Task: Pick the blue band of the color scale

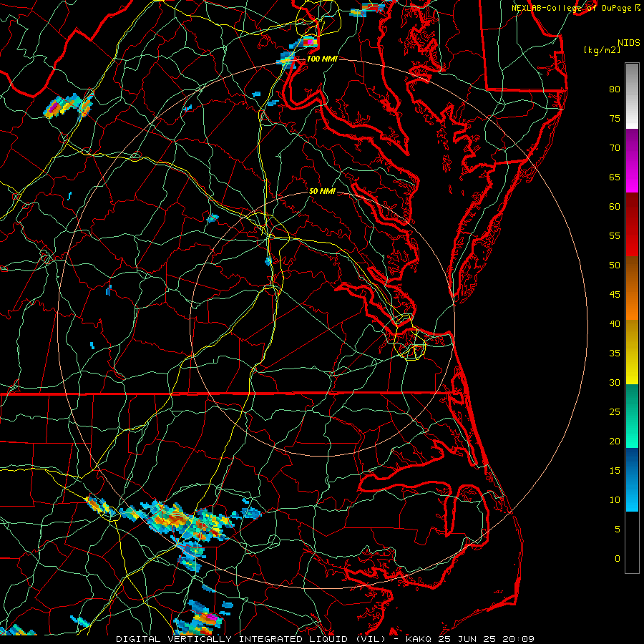Action: pos(632,479)
